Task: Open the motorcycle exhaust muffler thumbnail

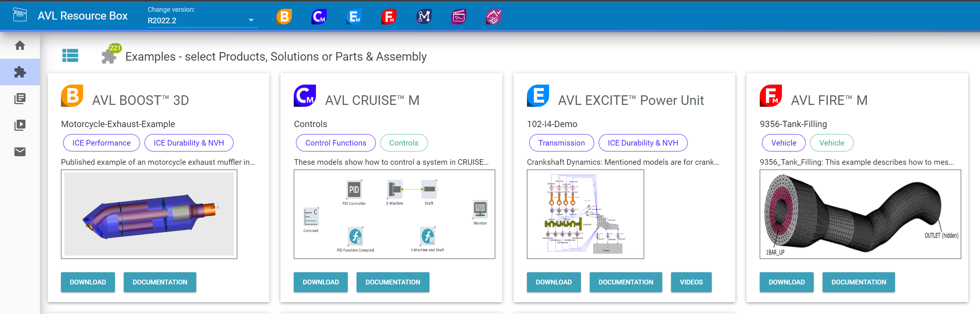Action: (x=149, y=214)
